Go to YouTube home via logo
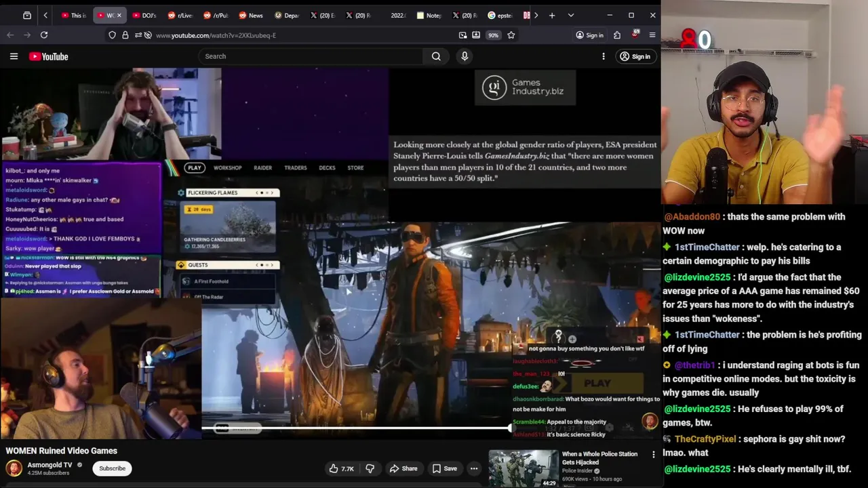868x488 pixels. pos(49,56)
